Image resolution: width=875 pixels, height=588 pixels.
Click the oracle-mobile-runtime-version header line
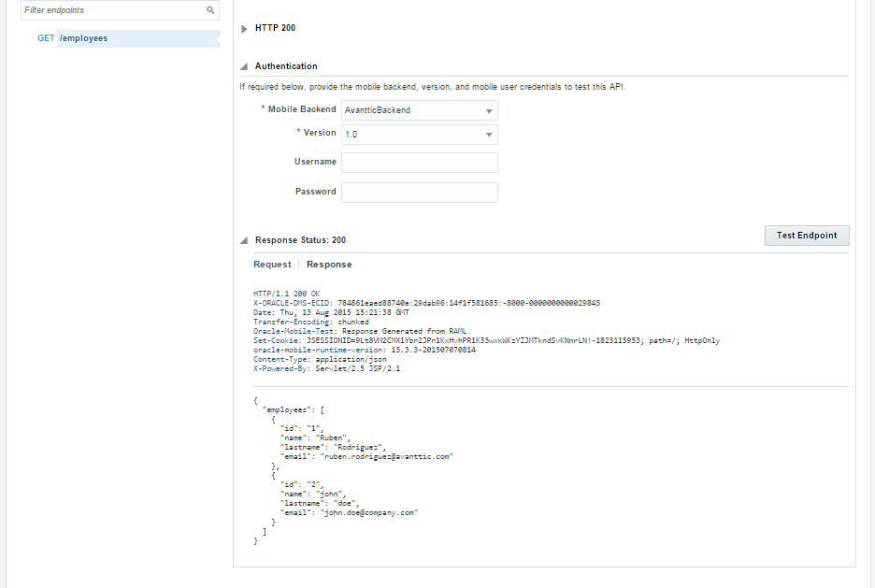click(365, 350)
